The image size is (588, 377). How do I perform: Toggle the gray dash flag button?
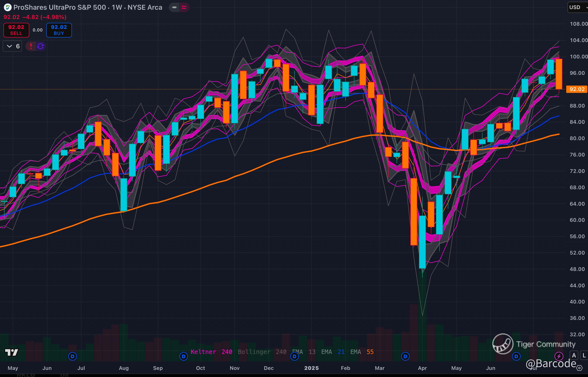coord(174,7)
